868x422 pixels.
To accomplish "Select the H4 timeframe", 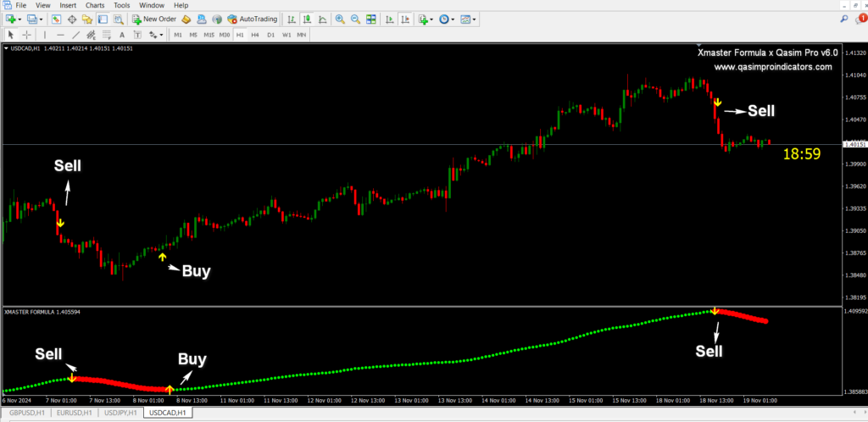I will (255, 35).
